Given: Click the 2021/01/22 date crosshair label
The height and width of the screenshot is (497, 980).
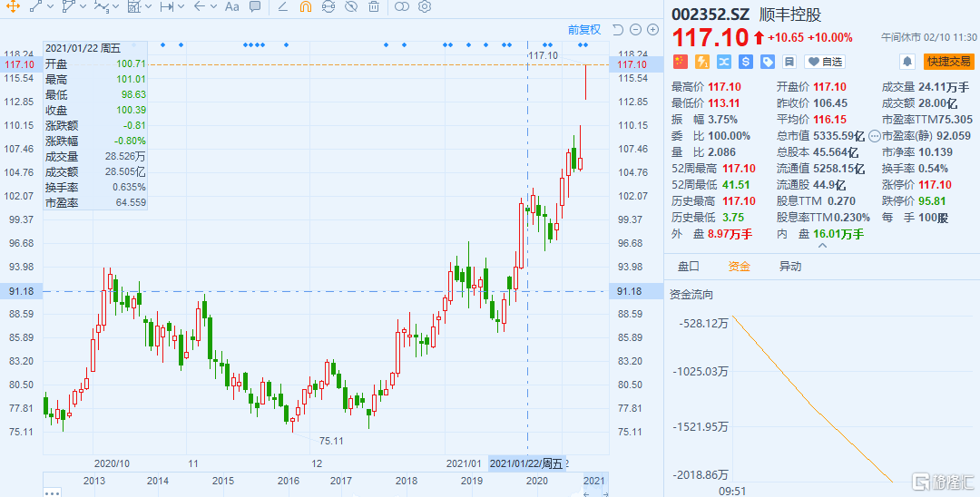Looking at the screenshot, I should [x=526, y=463].
